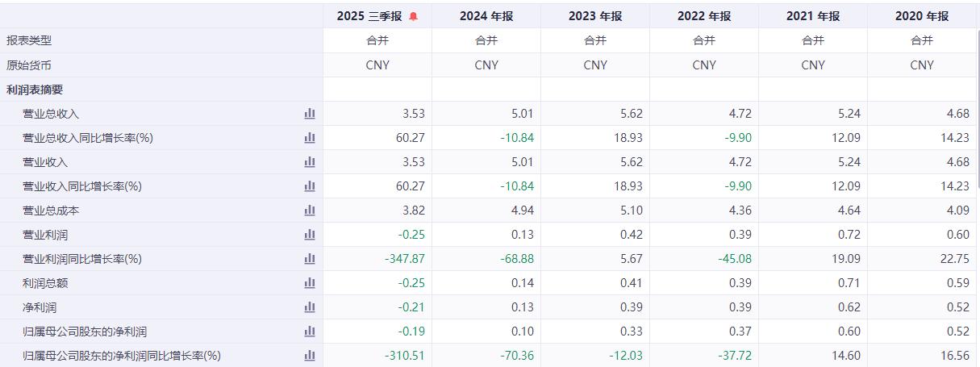980x367 pixels.
Task: Click the 利润表摘要 section heading
Action: [x=34, y=90]
